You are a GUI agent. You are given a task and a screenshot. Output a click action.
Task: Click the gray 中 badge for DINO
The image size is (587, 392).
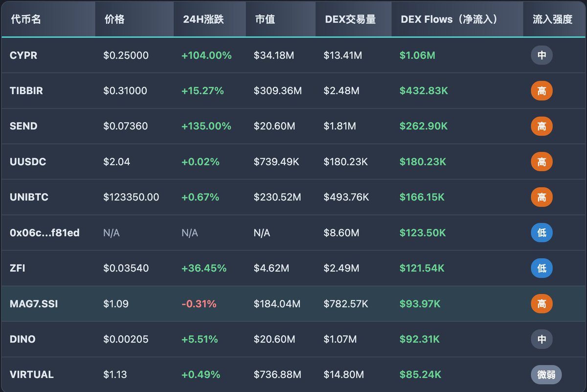(542, 339)
